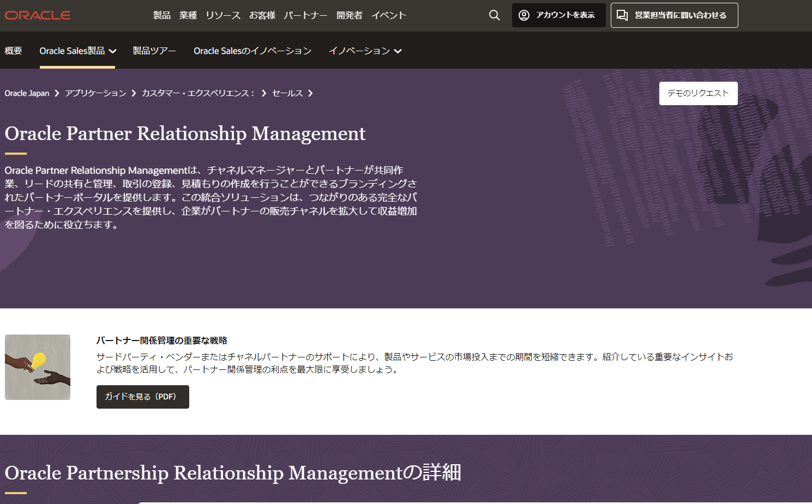Click chevron after アプリケーション breadcrumb
This screenshot has height=504, width=812.
click(134, 93)
